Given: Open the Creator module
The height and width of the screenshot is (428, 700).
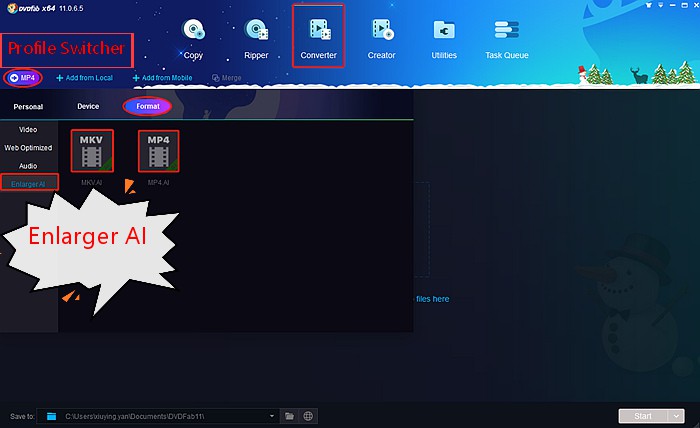Looking at the screenshot, I should (381, 40).
